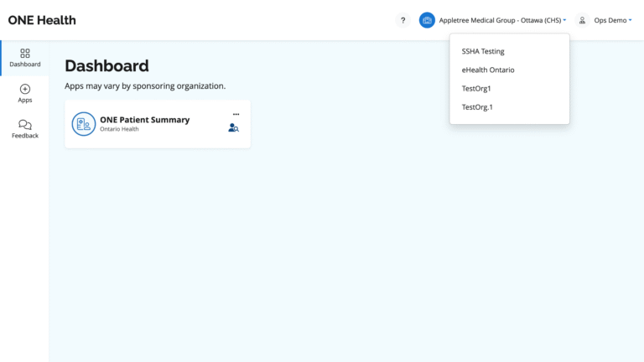Click the sponsoring organization notice text
This screenshot has width=644, height=362.
[x=145, y=85]
